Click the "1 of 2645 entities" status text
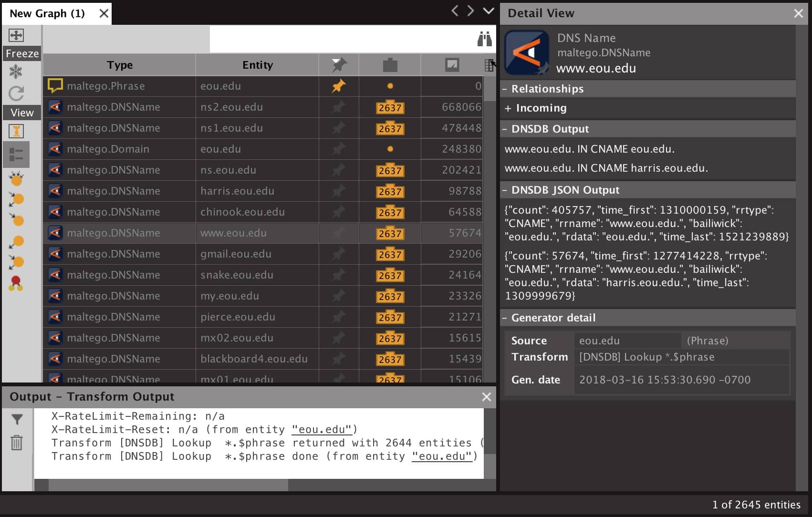The width and height of the screenshot is (812, 517). click(x=756, y=505)
